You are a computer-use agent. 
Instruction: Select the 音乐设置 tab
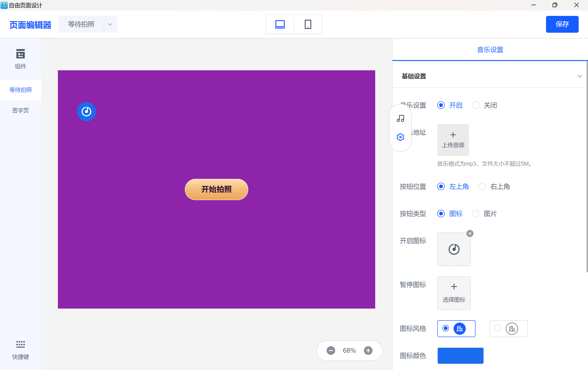click(x=490, y=50)
